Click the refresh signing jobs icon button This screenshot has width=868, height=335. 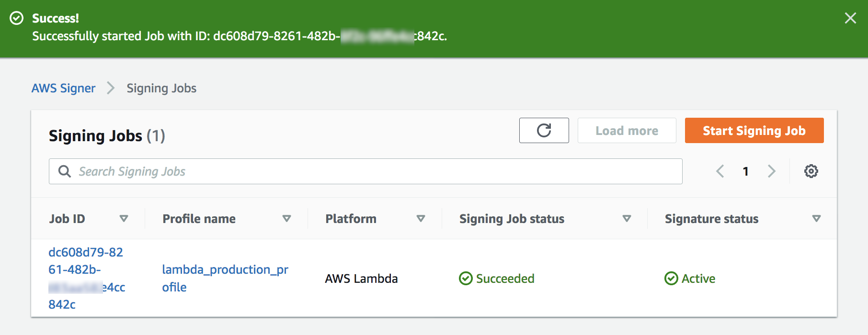[544, 131]
